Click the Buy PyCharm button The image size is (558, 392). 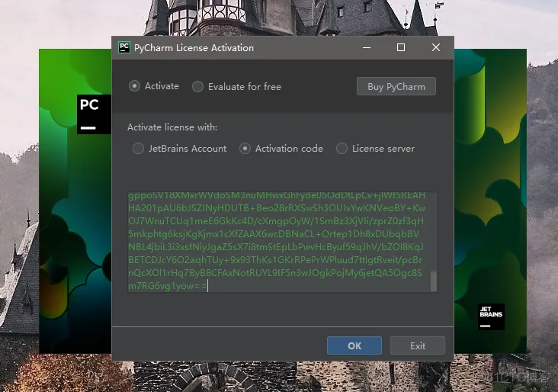396,86
